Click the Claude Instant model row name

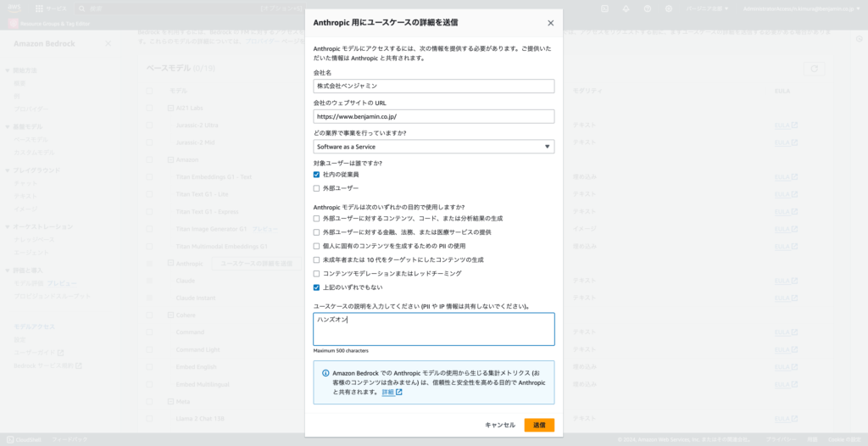[x=196, y=298]
